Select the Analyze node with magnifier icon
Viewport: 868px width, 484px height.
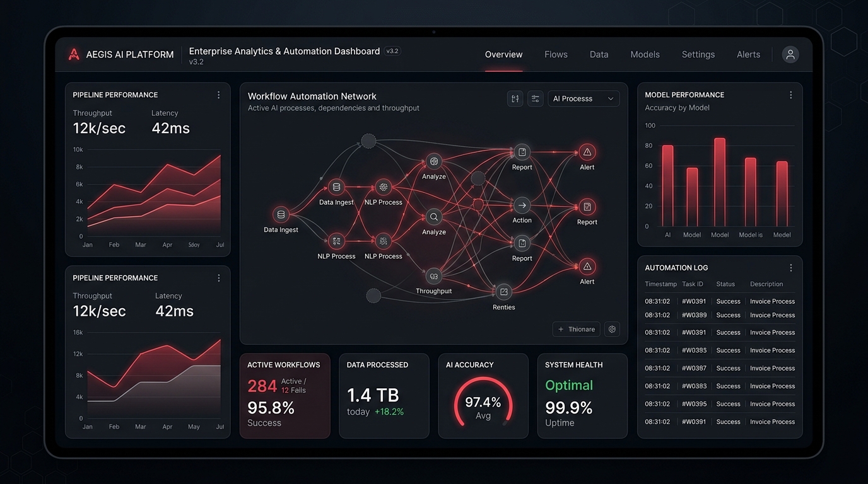434,217
